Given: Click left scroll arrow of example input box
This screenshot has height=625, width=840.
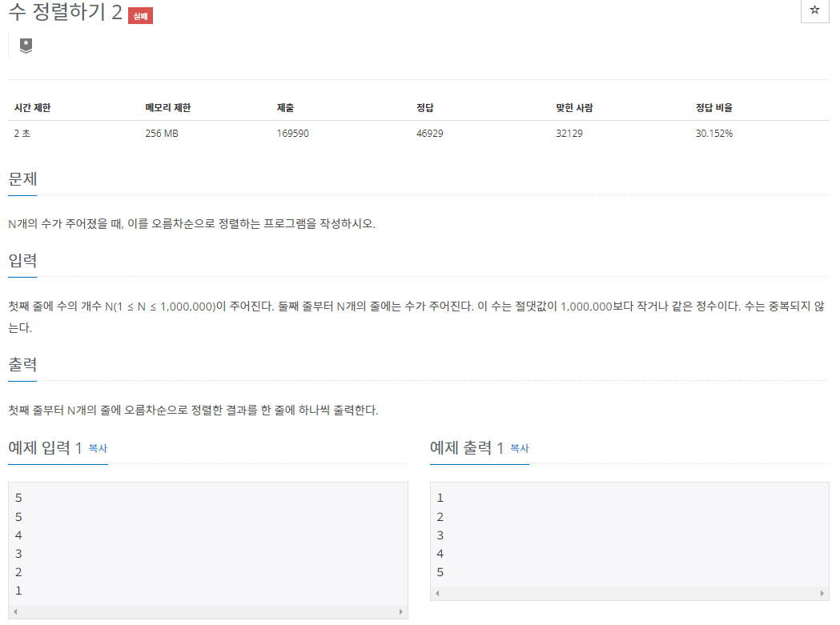Looking at the screenshot, I should [15, 611].
